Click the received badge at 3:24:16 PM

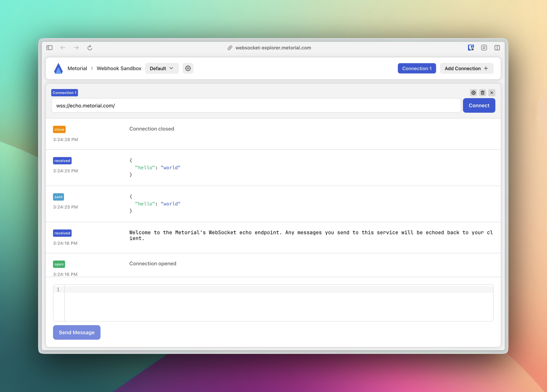(62, 233)
